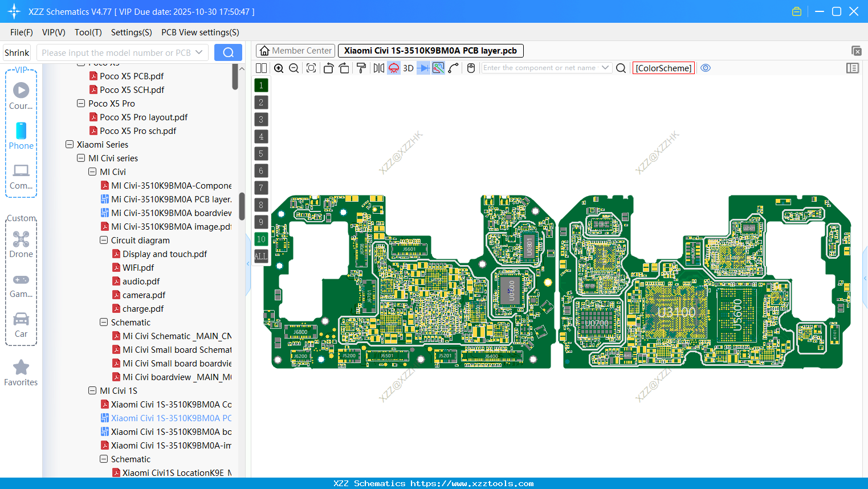Screen dimensions: 868x489
Task: Open the Settings(S) menu
Action: coord(131,32)
